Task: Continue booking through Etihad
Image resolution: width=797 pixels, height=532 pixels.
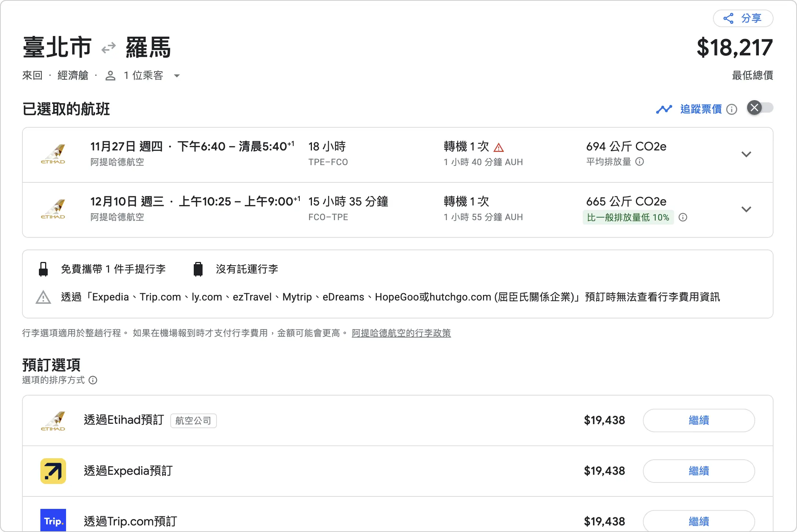Action: coord(699,420)
